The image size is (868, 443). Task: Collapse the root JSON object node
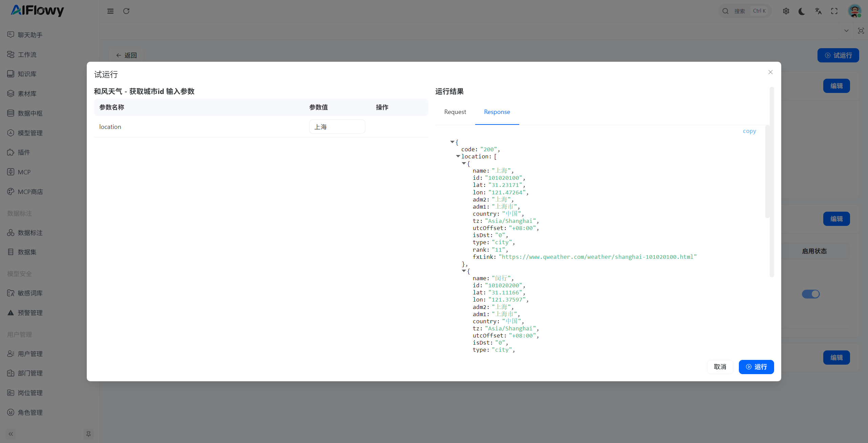(x=452, y=142)
